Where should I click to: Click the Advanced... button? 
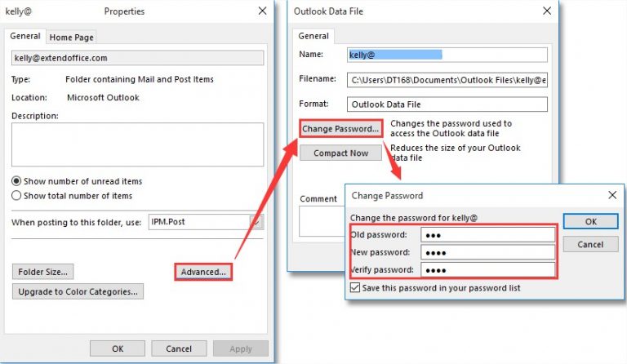pos(203,272)
